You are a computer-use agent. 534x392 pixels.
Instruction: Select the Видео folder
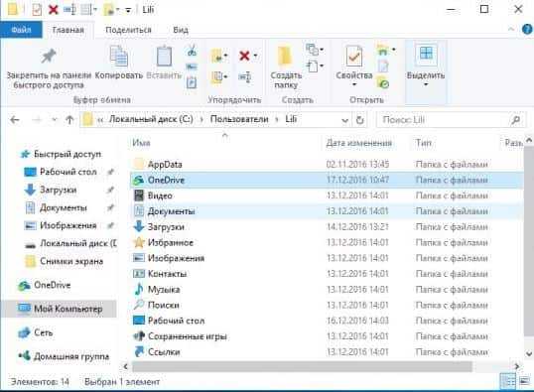point(327,196)
